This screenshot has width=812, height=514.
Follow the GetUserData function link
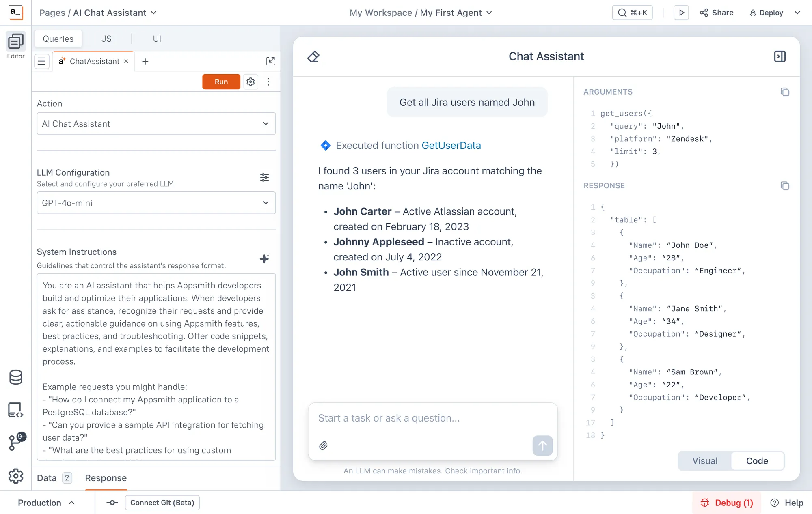(x=451, y=145)
